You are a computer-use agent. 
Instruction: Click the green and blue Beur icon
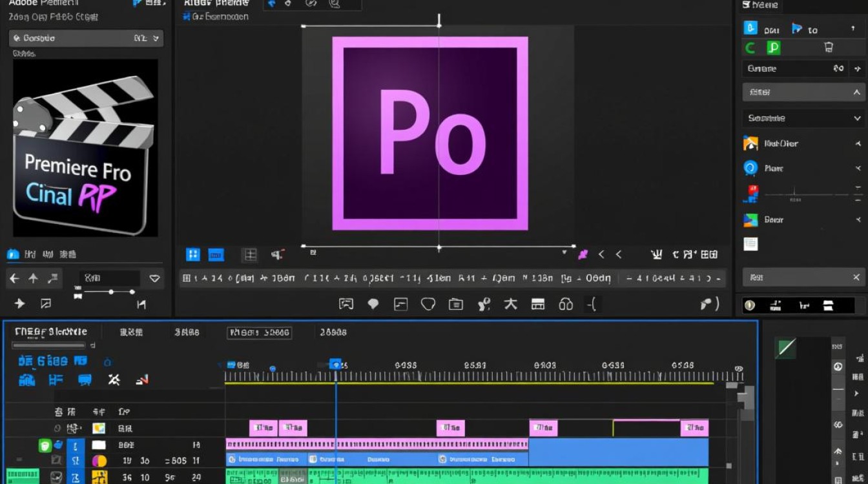pyautogui.click(x=750, y=220)
